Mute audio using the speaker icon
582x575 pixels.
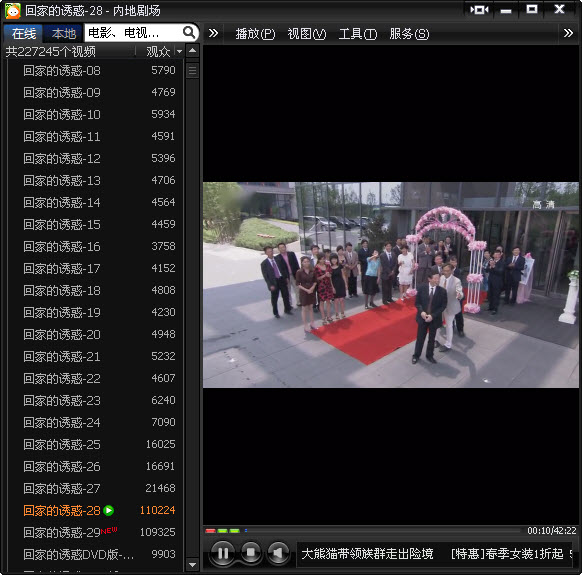coord(278,553)
